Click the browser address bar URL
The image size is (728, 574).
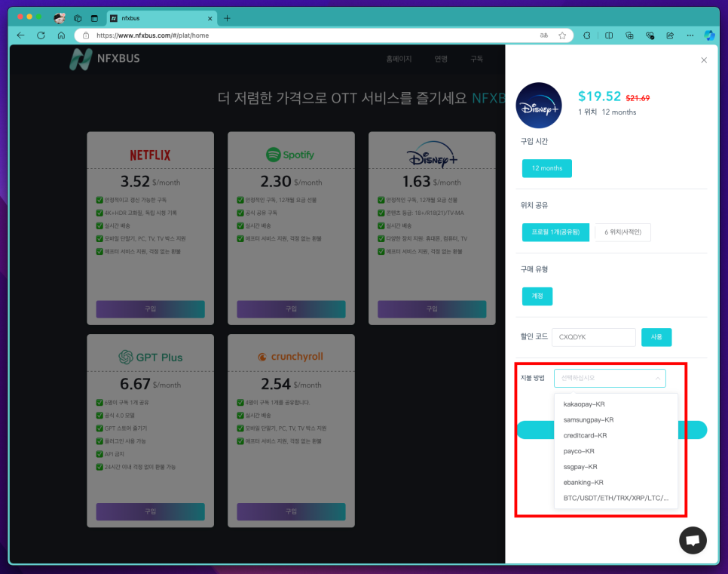click(152, 35)
